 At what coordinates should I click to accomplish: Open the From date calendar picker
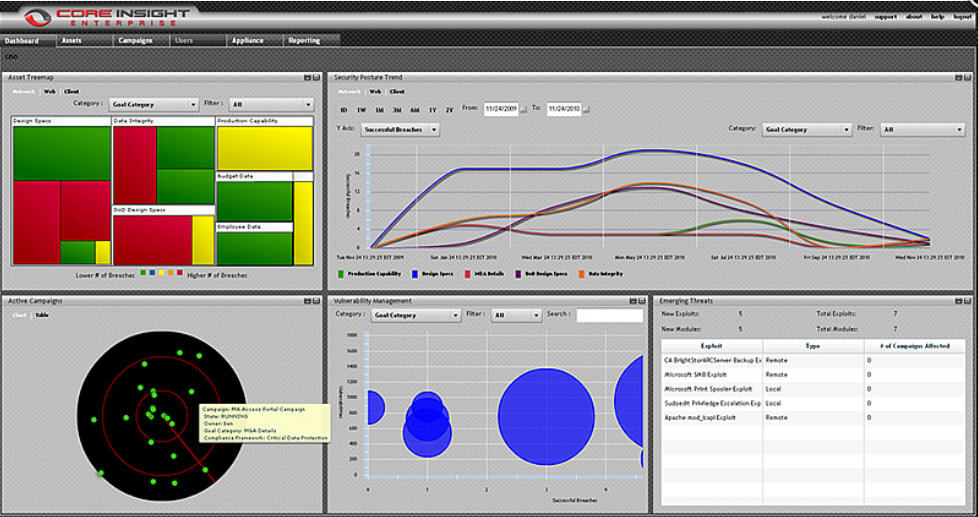[524, 109]
